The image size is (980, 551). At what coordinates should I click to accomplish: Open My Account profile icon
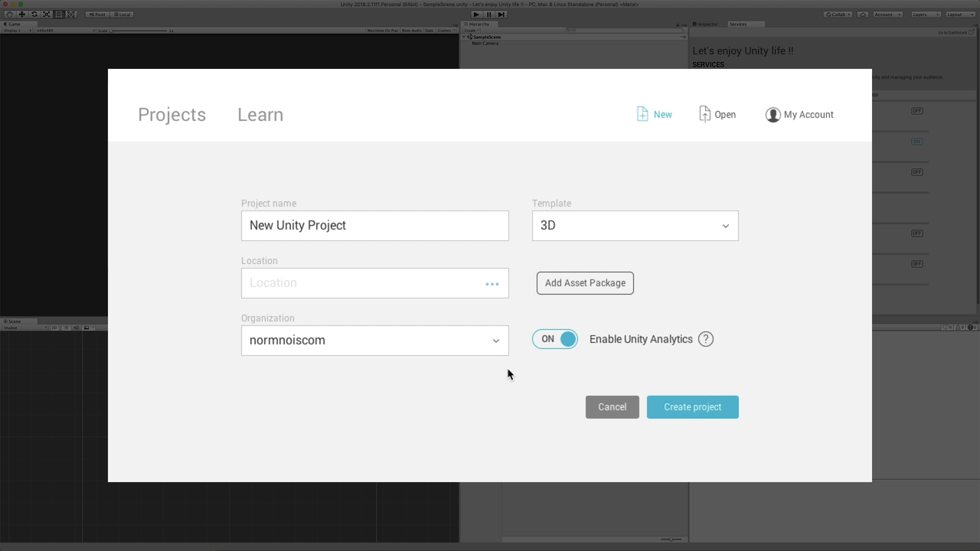tap(773, 115)
